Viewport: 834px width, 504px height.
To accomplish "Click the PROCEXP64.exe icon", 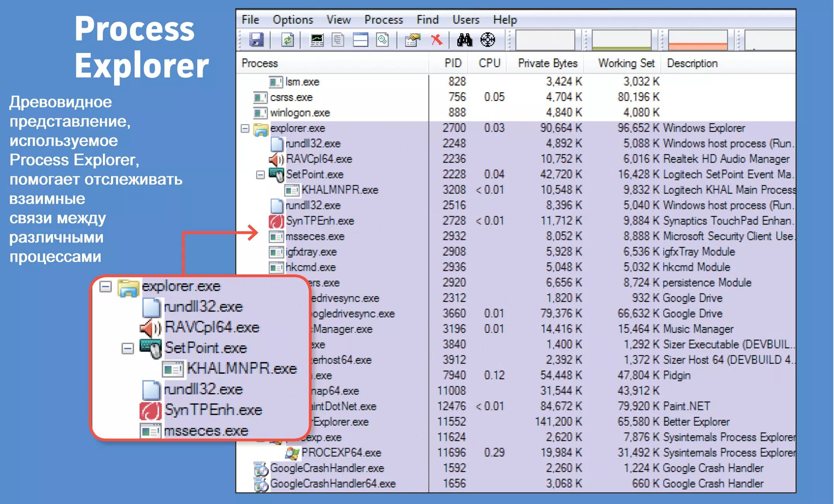I will click(292, 453).
